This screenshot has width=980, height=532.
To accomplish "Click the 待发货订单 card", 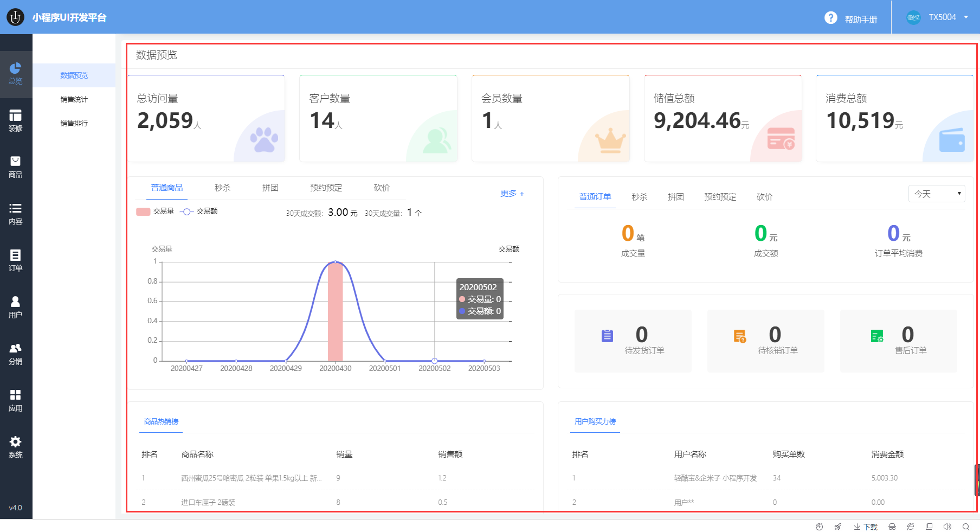I will [x=633, y=341].
